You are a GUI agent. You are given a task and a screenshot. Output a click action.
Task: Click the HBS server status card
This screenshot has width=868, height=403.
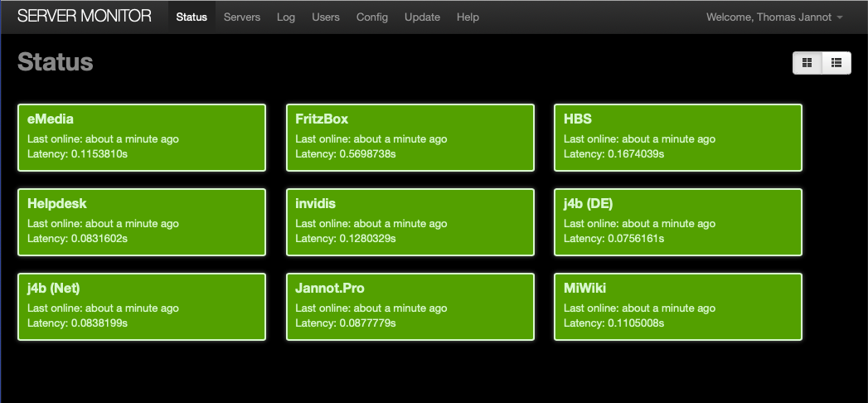coord(678,138)
